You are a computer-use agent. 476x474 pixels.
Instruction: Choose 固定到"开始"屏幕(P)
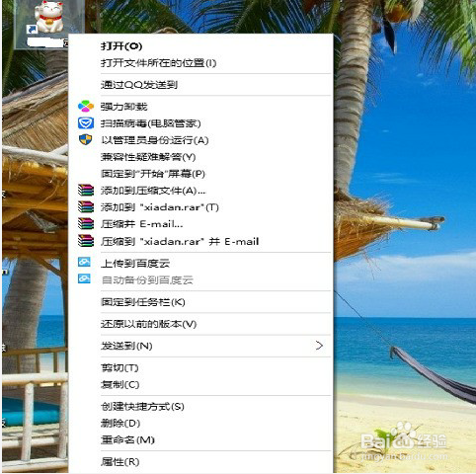(x=153, y=174)
